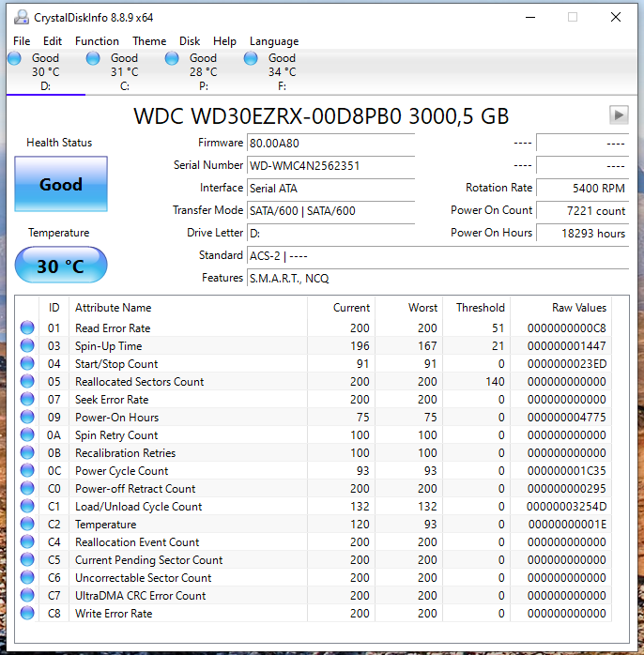
Task: Click status icon of Spin Retry Count
Action: 27,434
